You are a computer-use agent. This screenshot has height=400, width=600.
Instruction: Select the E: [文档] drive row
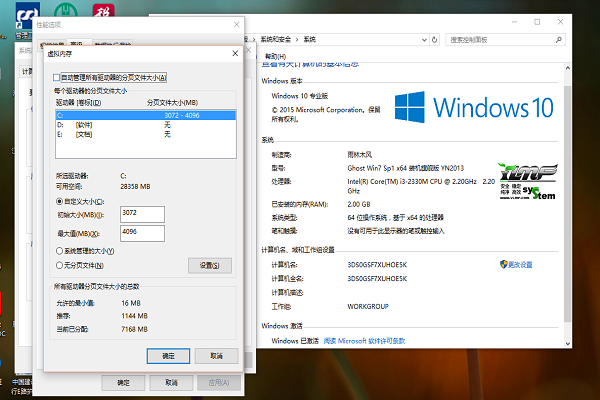[146, 134]
